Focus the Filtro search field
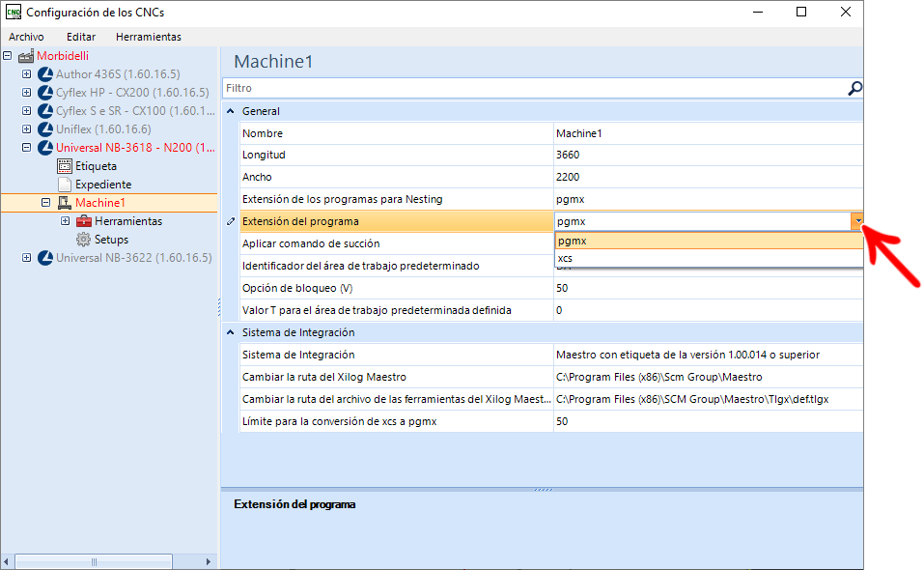The height and width of the screenshot is (570, 924). click(x=535, y=89)
